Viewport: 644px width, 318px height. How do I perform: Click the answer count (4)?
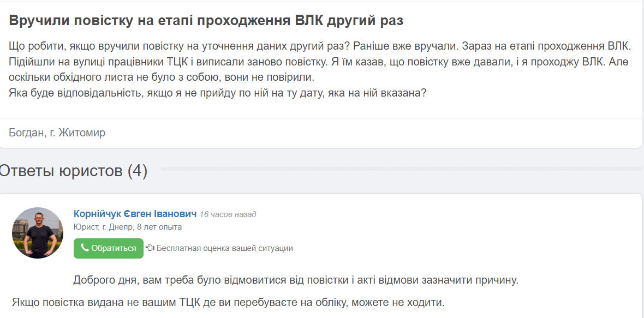tap(138, 171)
